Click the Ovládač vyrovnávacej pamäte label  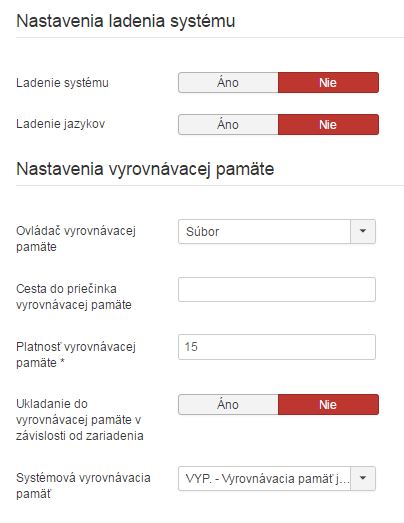[x=76, y=239]
